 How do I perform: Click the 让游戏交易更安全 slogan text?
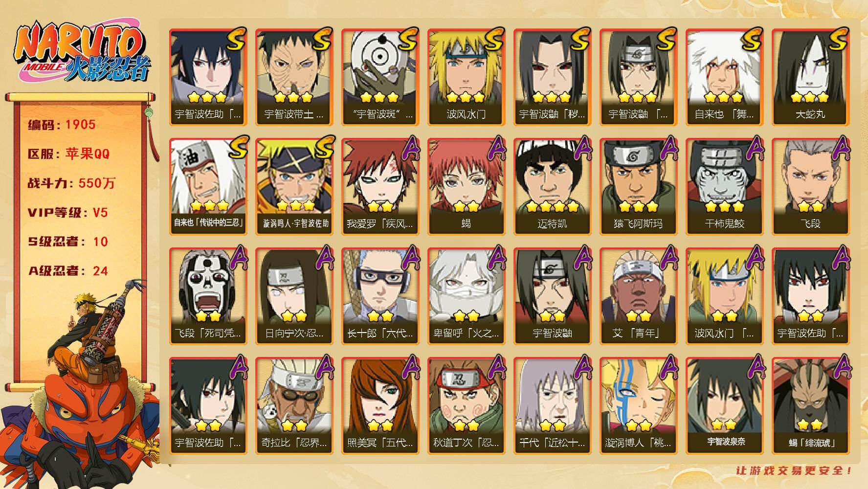[x=795, y=470]
